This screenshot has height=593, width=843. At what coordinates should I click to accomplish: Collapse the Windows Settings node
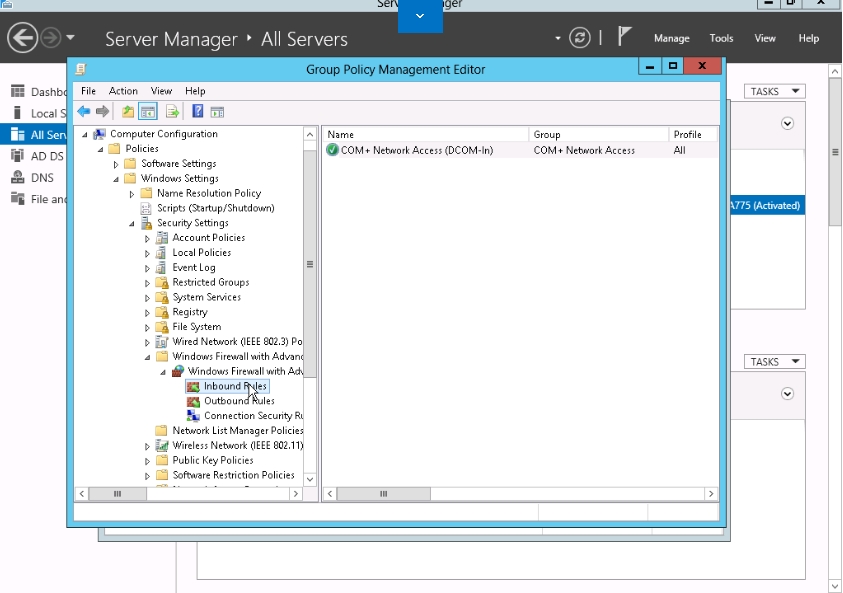point(116,179)
